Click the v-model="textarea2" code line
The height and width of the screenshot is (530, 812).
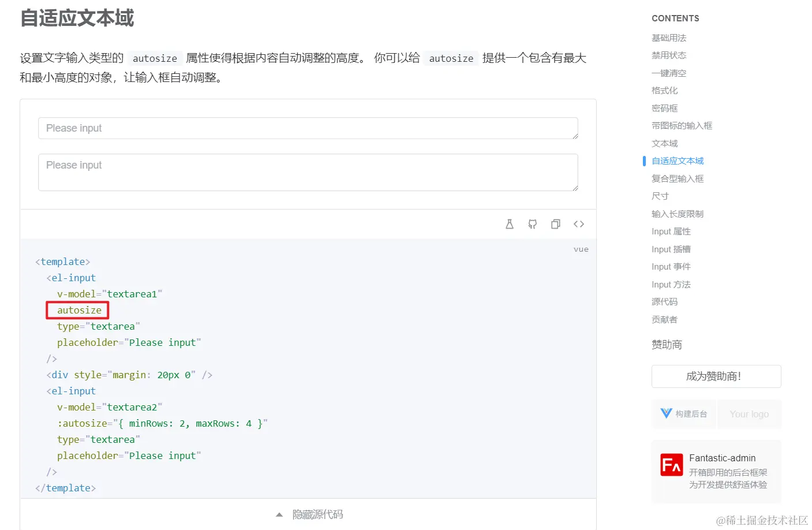point(110,407)
